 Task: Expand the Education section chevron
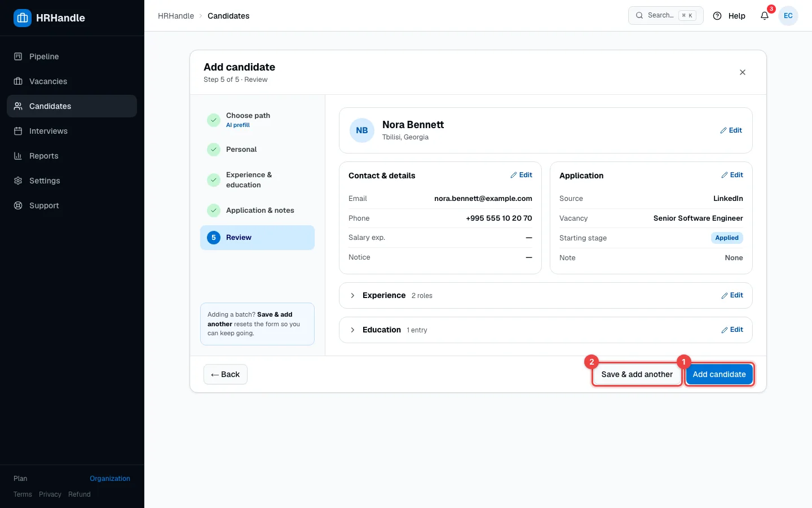point(352,330)
